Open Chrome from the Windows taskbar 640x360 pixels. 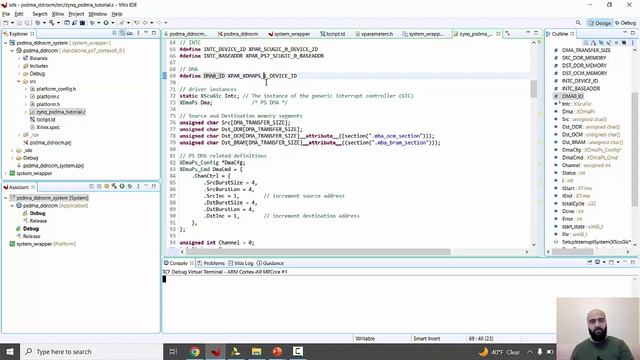click(x=195, y=351)
